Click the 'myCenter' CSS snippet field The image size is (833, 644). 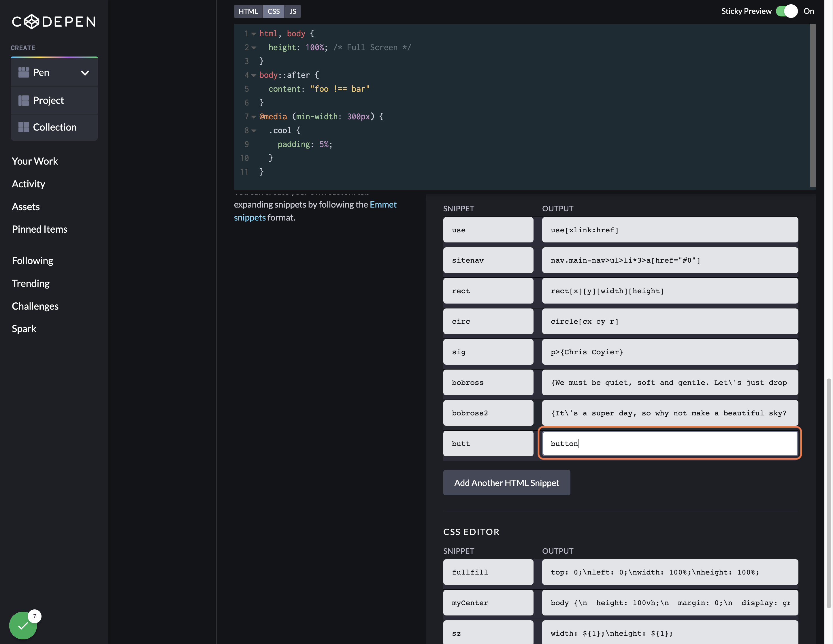point(488,602)
